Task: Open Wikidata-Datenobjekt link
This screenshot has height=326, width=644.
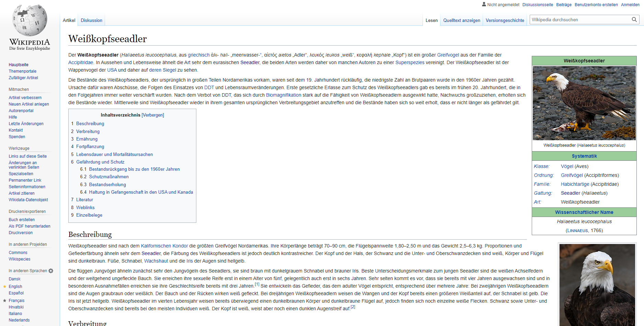Action: tap(28, 200)
